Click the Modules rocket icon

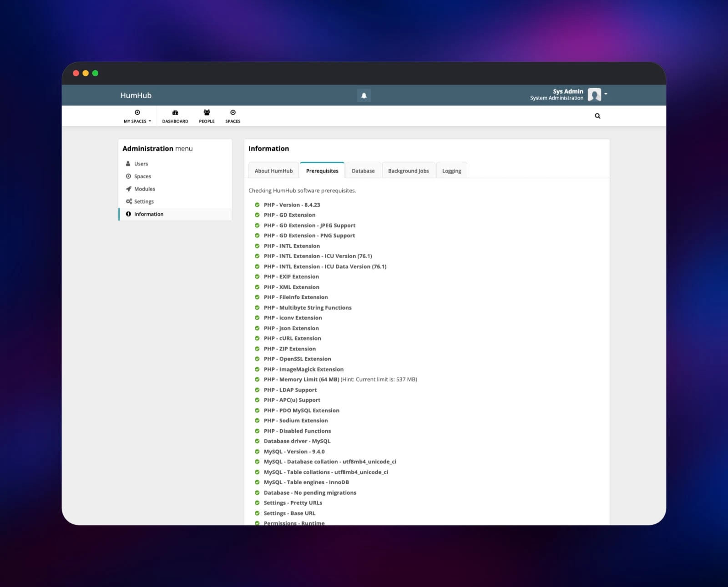click(129, 189)
